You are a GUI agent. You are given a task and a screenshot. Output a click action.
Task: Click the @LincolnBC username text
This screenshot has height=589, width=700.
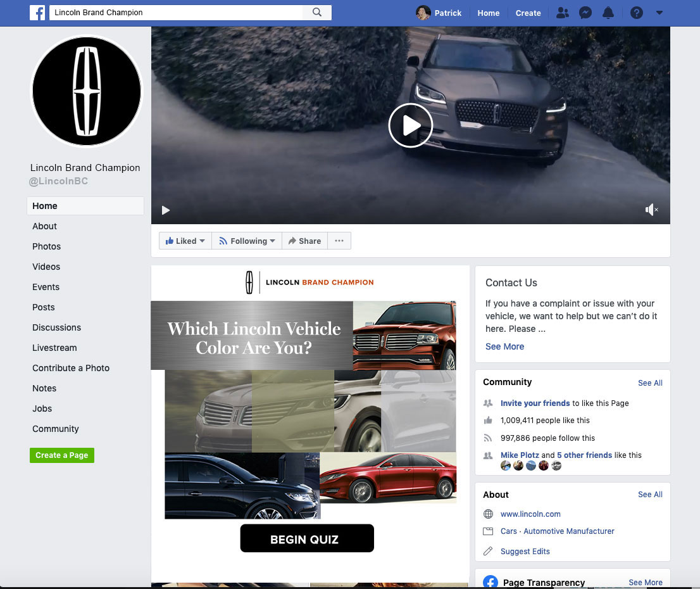coord(58,181)
